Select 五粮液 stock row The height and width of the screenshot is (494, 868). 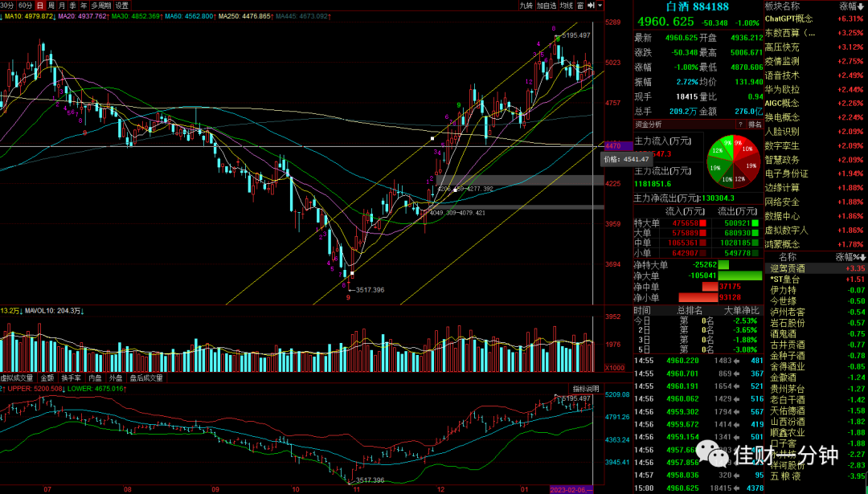click(816, 476)
